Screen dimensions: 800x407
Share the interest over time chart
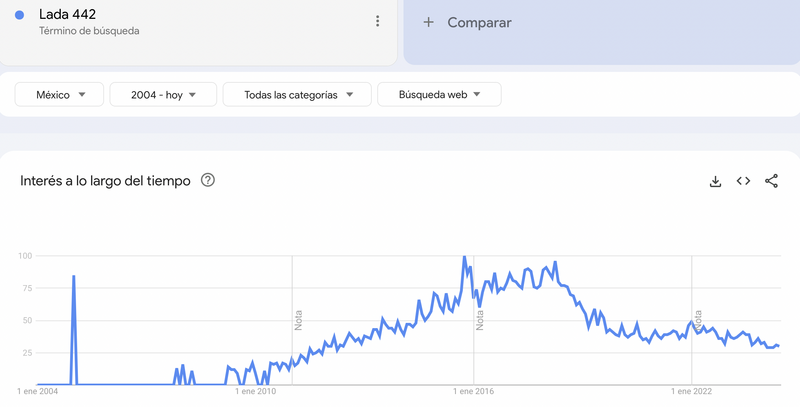tap(771, 181)
